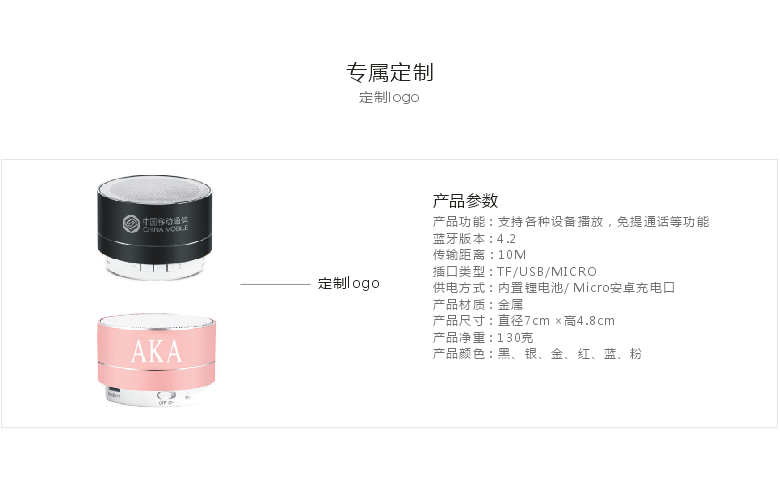780x502 pixels.
Task: Click the 产品净重 130克 line
Action: 483,338
